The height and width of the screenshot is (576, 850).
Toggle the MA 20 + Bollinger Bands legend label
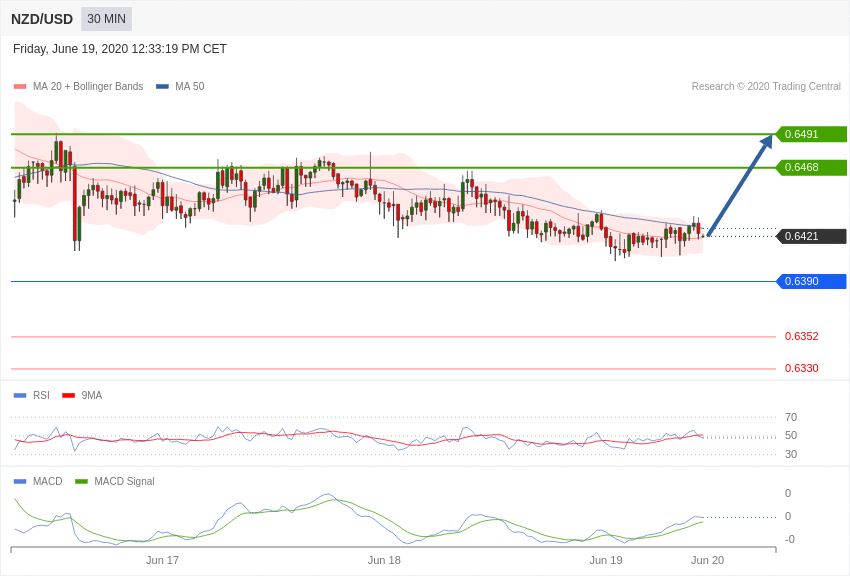(x=88, y=86)
